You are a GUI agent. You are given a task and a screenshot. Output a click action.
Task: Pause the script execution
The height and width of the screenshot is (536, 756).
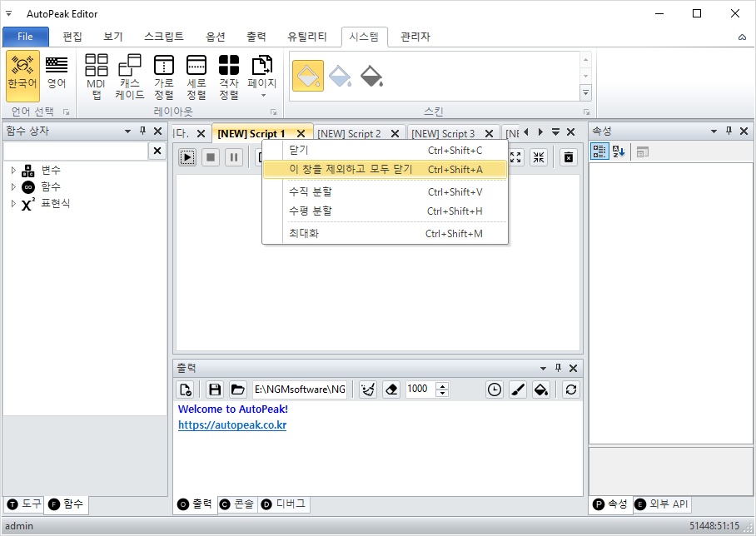pos(234,157)
